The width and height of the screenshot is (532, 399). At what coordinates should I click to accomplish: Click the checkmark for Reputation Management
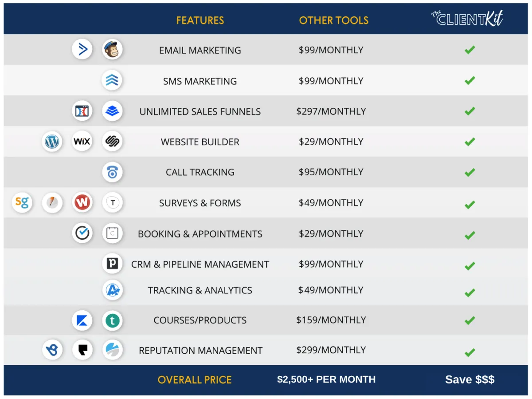pyautogui.click(x=470, y=352)
